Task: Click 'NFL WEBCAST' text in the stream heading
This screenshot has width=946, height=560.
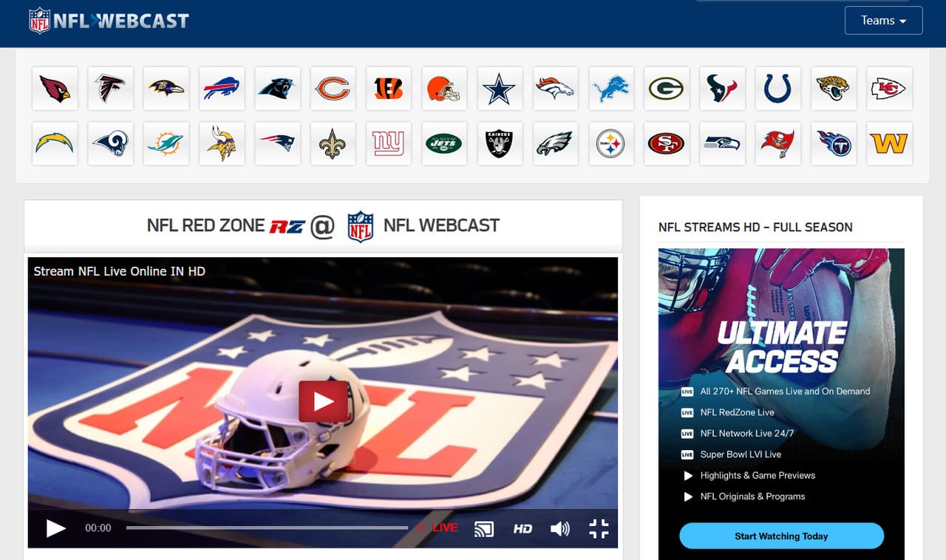Action: pyautogui.click(x=441, y=225)
